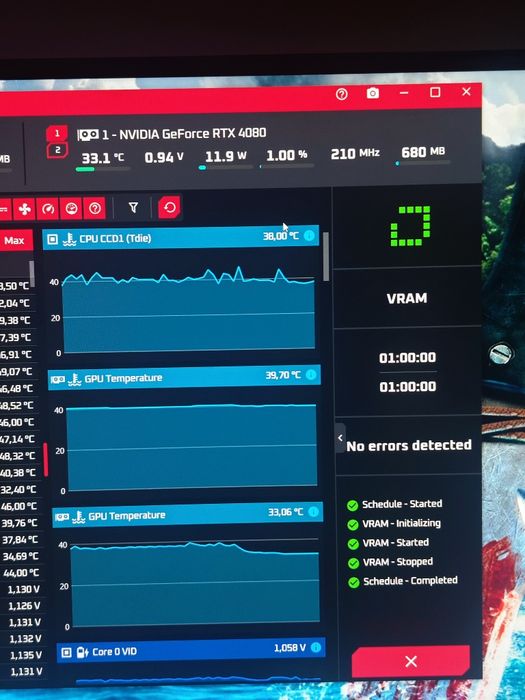The image size is (525, 700).
Task: Click the 48,32 °C value in Max column
Action: point(17,456)
